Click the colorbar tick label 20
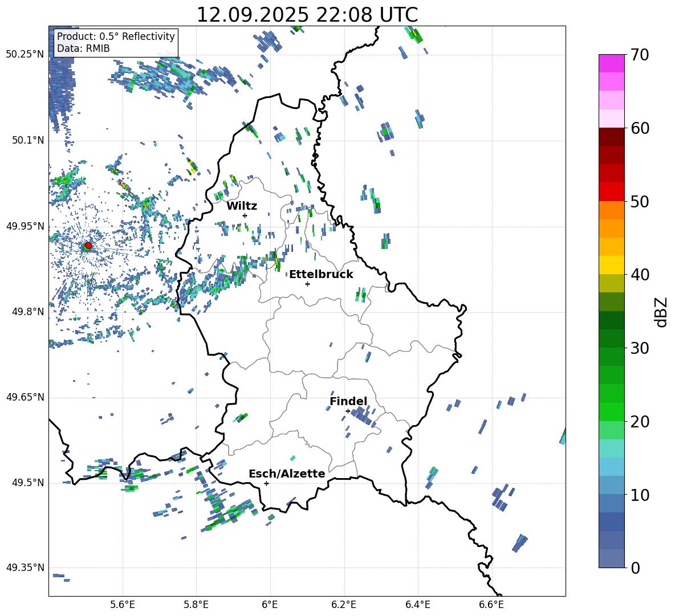Viewport: 675px width, 616px height. 640,422
